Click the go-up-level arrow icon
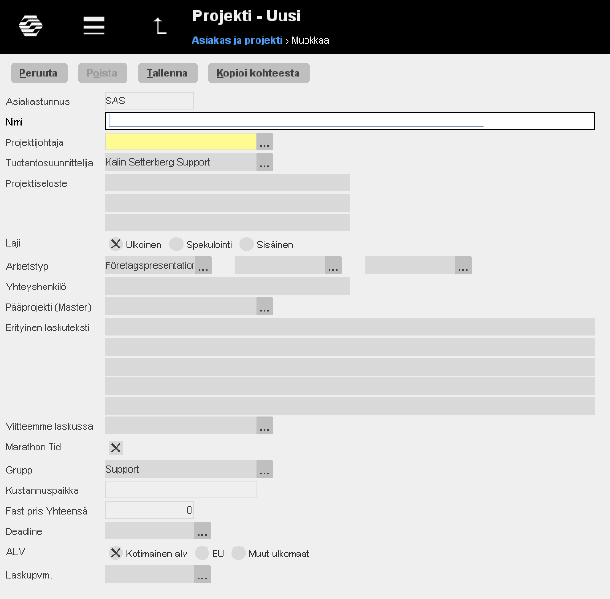 (x=160, y=26)
